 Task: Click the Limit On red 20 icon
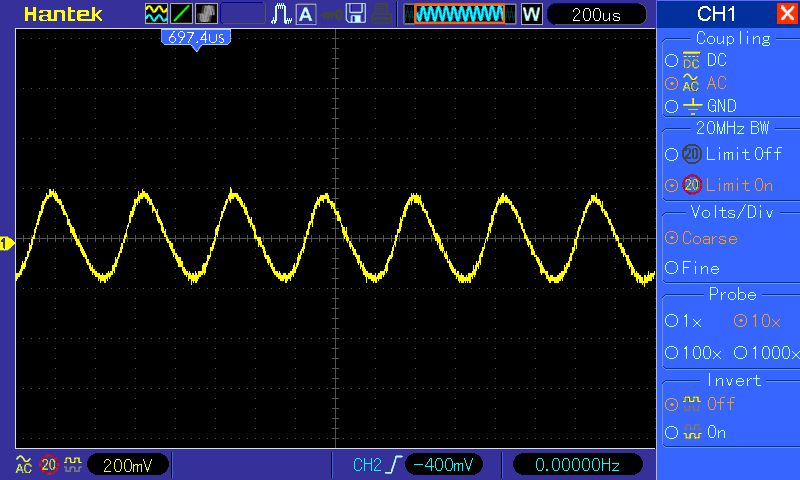click(692, 185)
